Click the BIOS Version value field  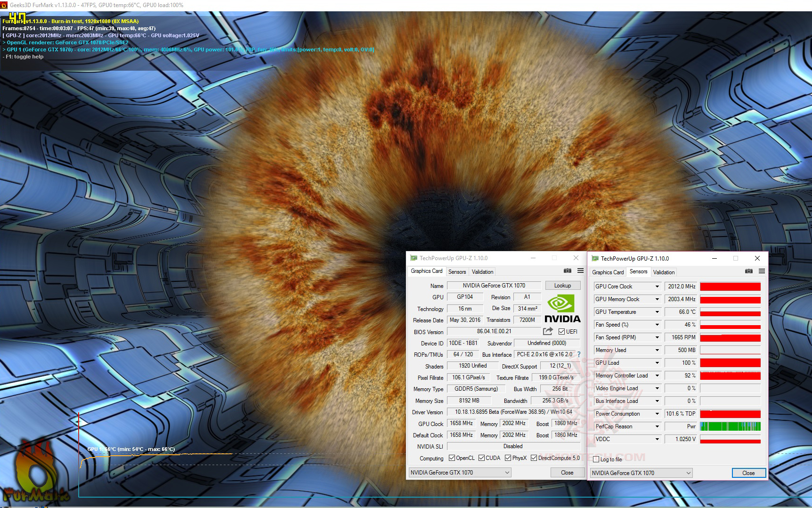coord(494,331)
